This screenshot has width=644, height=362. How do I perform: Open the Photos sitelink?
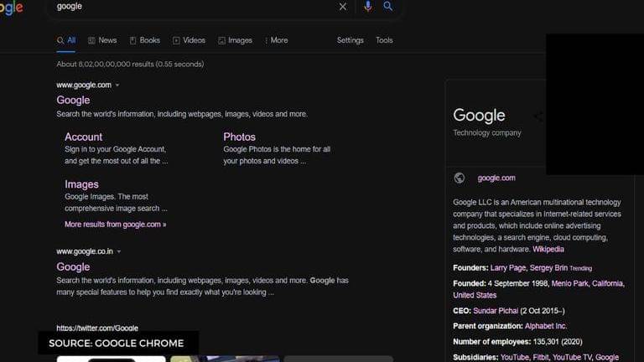(239, 137)
